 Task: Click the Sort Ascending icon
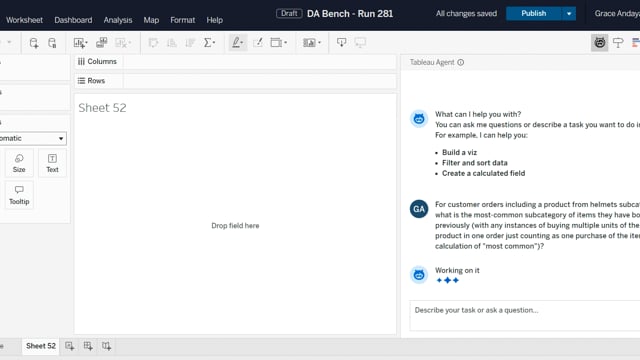tap(171, 42)
